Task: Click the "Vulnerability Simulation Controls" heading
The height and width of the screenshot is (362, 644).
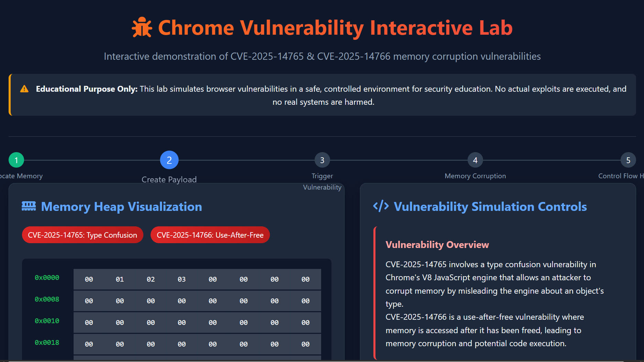Action: click(x=490, y=206)
